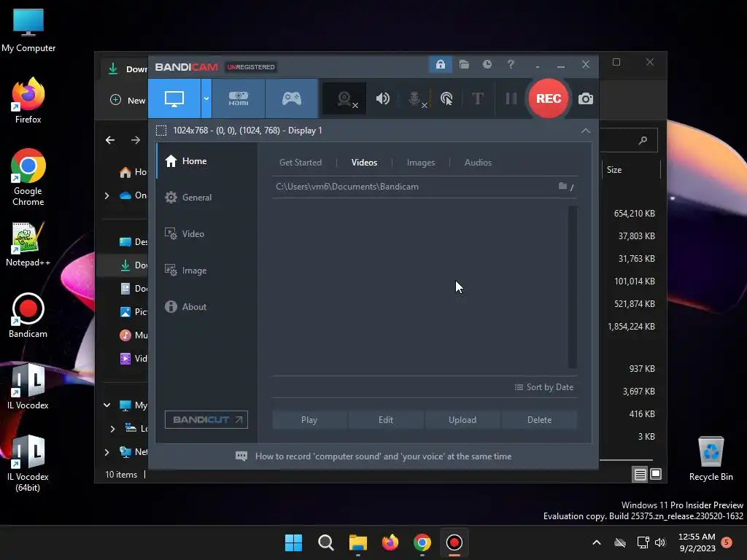This screenshot has width=747, height=560.
Task: Open the Home section in sidebar
Action: pyautogui.click(x=206, y=161)
